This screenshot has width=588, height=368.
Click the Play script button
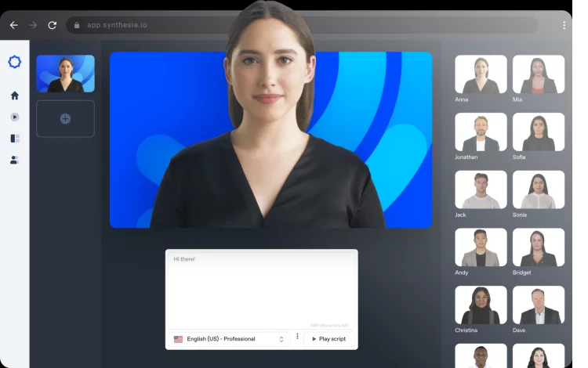click(x=328, y=339)
